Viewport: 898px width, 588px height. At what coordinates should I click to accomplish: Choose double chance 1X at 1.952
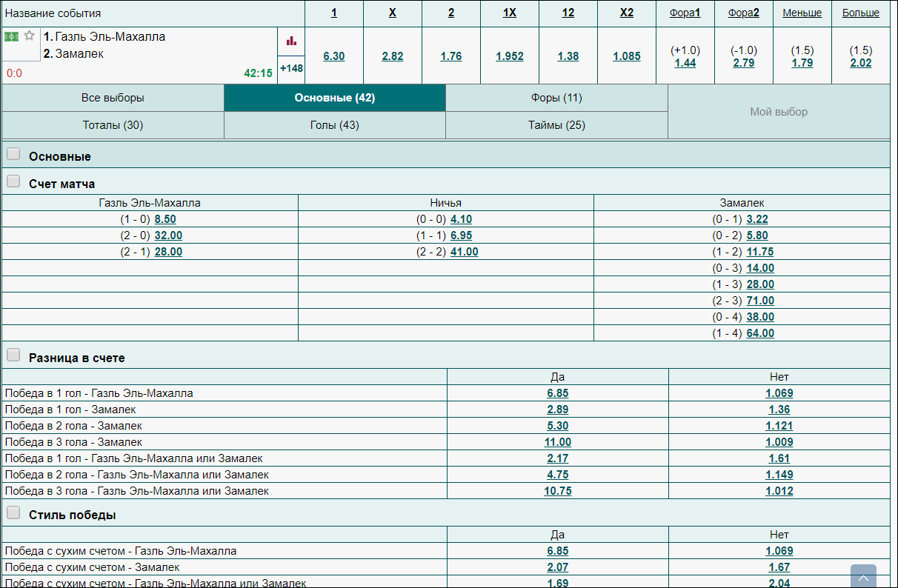(x=510, y=56)
